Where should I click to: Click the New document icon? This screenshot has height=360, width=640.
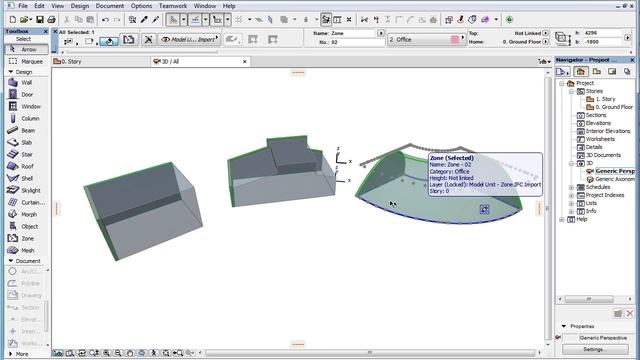click(13, 20)
